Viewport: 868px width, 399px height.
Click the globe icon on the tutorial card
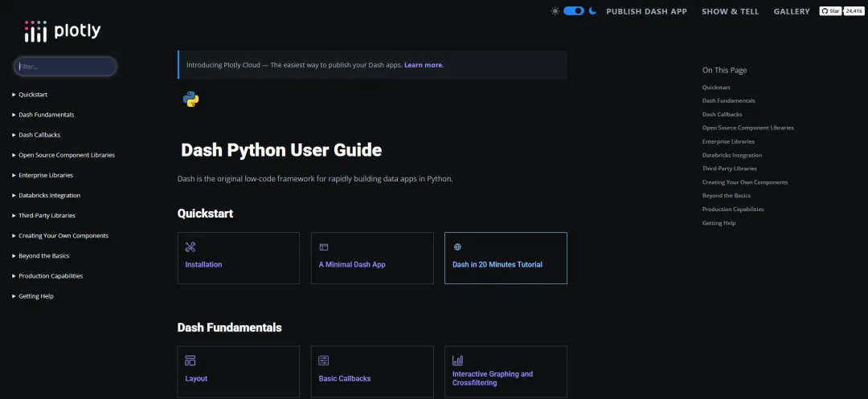pyautogui.click(x=457, y=247)
